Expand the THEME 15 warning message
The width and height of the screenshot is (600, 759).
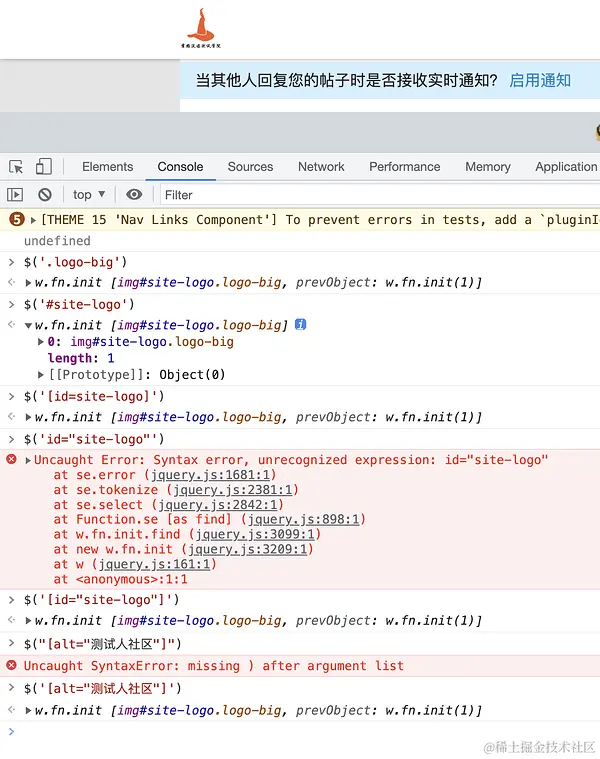coord(33,220)
